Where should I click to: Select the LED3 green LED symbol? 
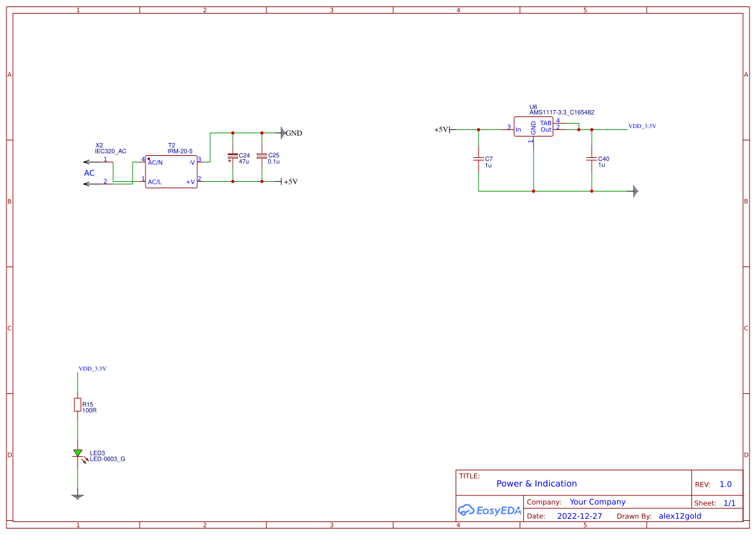click(79, 453)
